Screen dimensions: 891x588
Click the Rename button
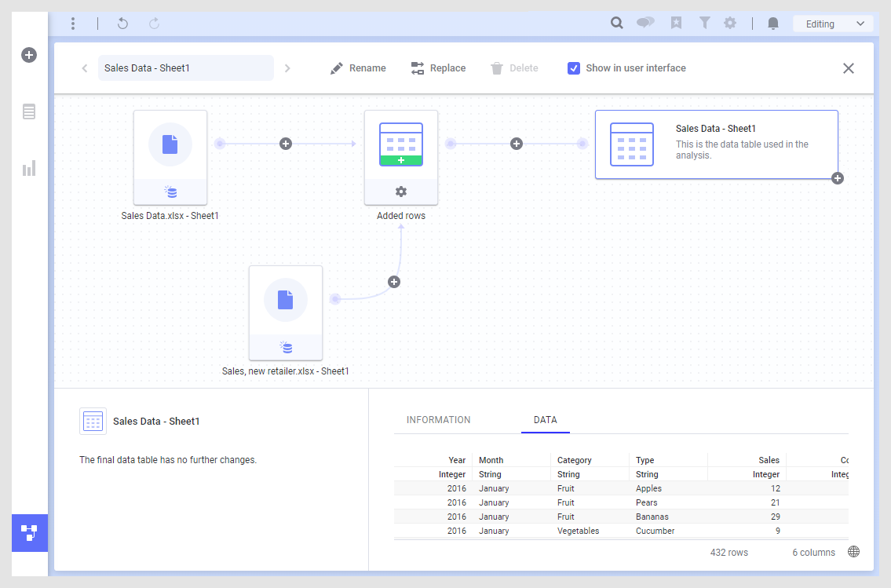tap(358, 68)
